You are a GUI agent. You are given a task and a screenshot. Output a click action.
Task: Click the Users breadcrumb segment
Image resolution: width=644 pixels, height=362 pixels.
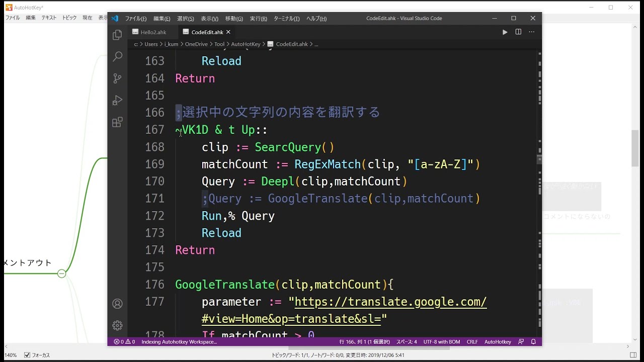[151, 44]
